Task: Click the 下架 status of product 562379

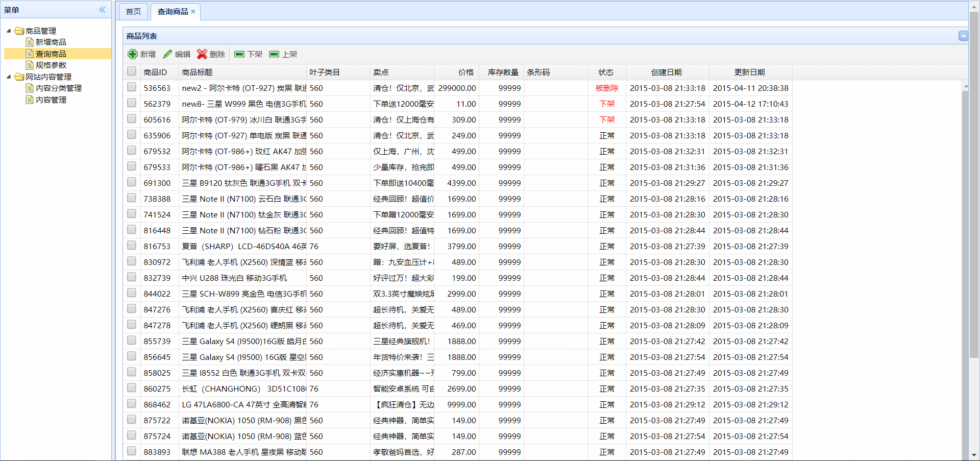Action: 607,104
